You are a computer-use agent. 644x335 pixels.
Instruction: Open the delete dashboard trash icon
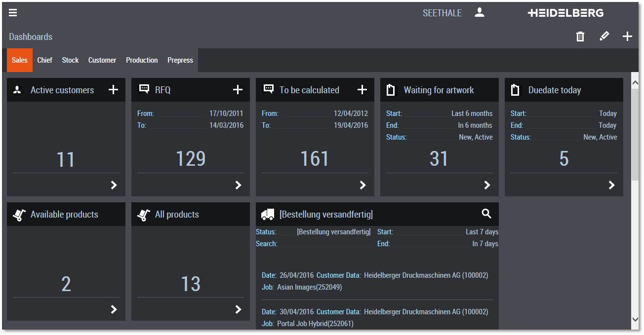click(580, 36)
